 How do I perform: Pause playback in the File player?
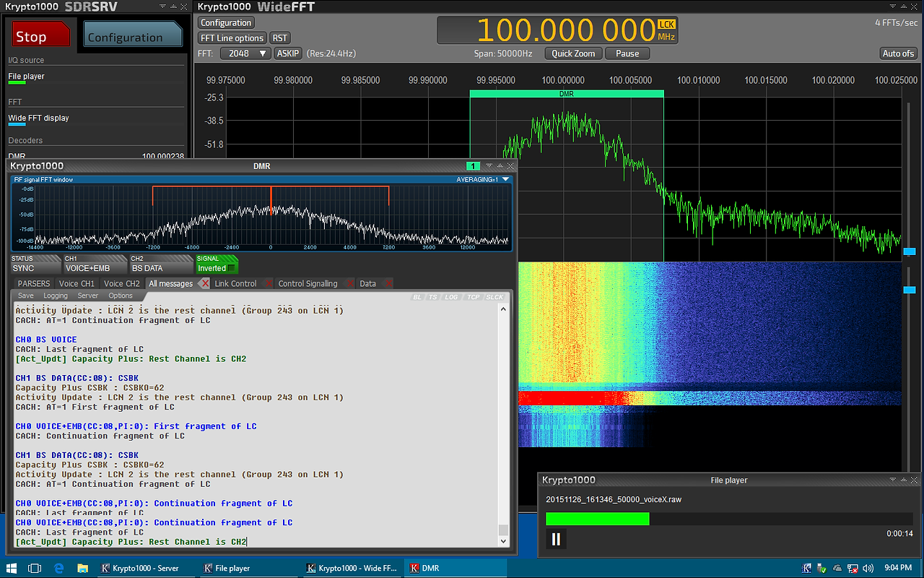(556, 539)
